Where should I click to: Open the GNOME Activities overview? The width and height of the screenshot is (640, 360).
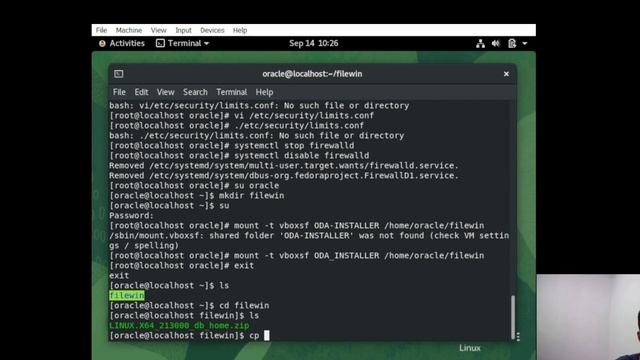click(x=122, y=43)
